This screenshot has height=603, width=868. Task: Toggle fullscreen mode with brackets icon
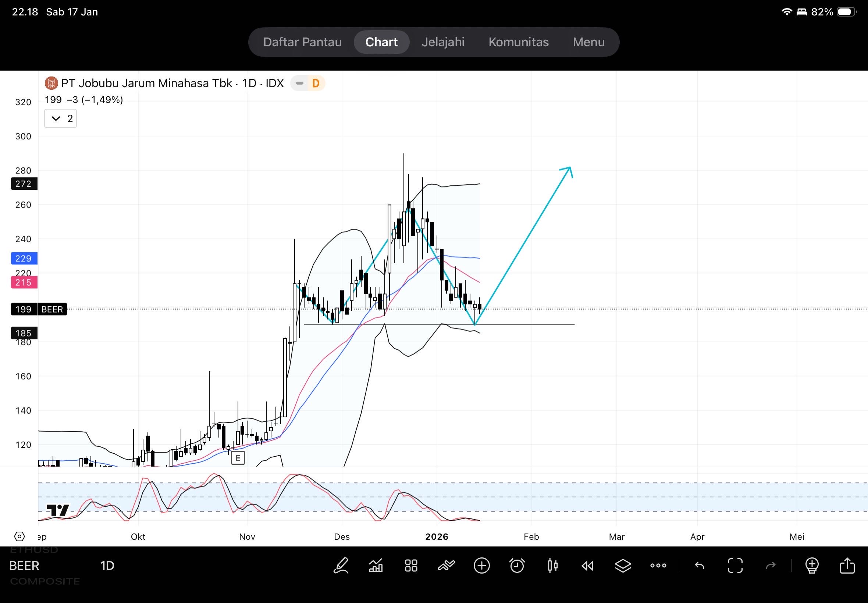pos(735,565)
